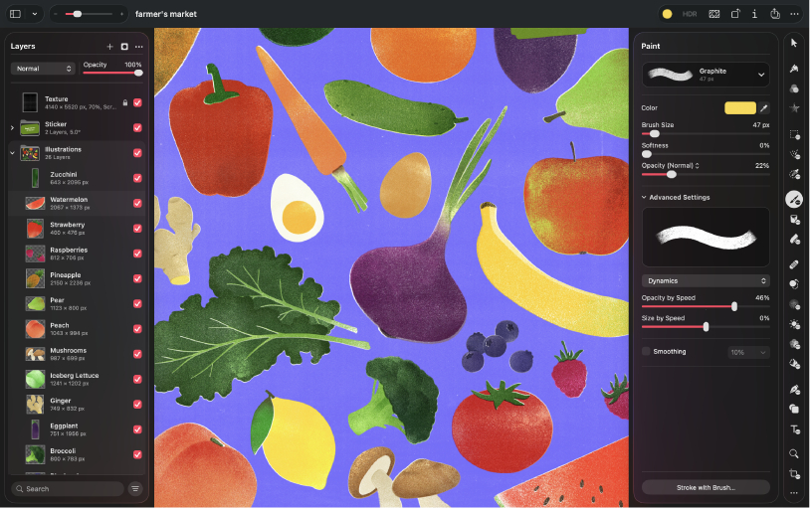Screen dimensions: 812x510
Task: Toggle the sidebar icon in top toolbar
Action: click(16, 14)
